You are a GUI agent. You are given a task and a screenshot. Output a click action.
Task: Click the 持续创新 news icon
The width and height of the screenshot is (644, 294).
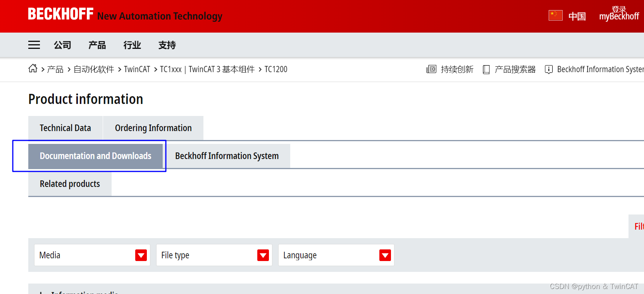pyautogui.click(x=431, y=69)
